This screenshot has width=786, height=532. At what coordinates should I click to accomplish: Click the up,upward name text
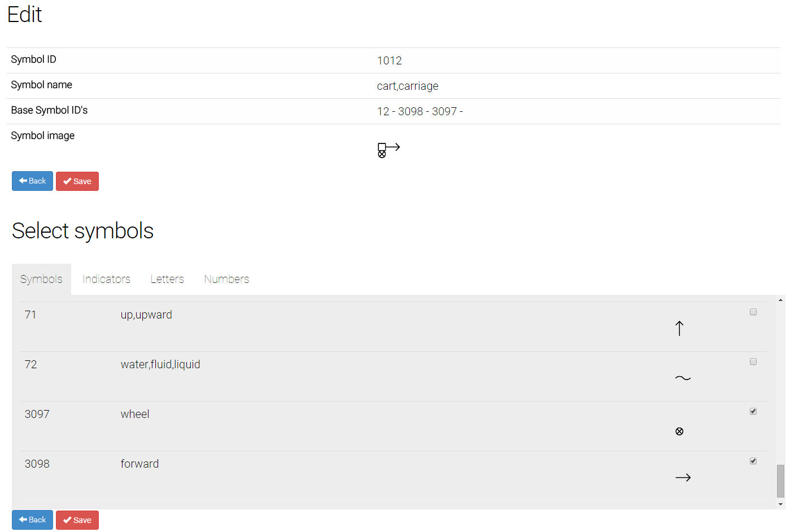tap(146, 315)
